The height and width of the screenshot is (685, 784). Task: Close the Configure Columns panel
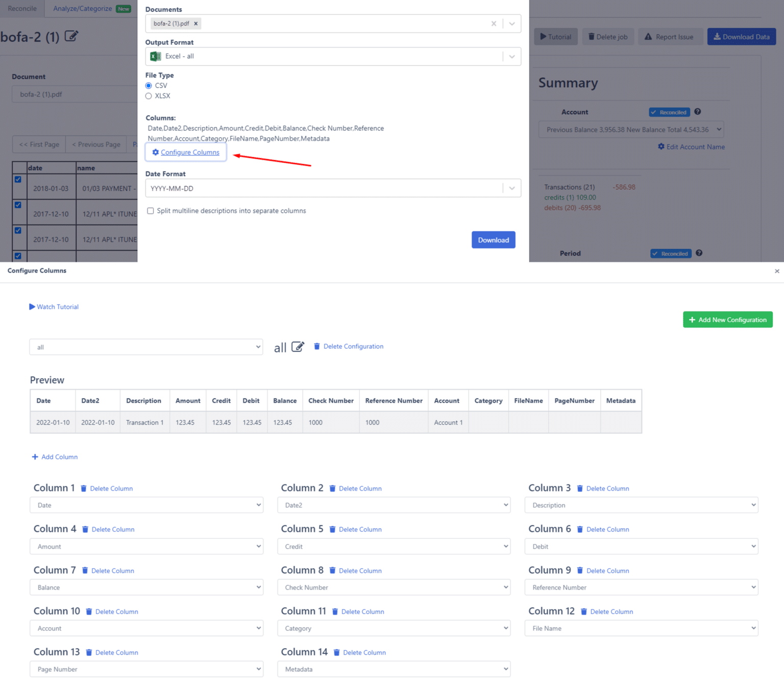[x=777, y=271]
